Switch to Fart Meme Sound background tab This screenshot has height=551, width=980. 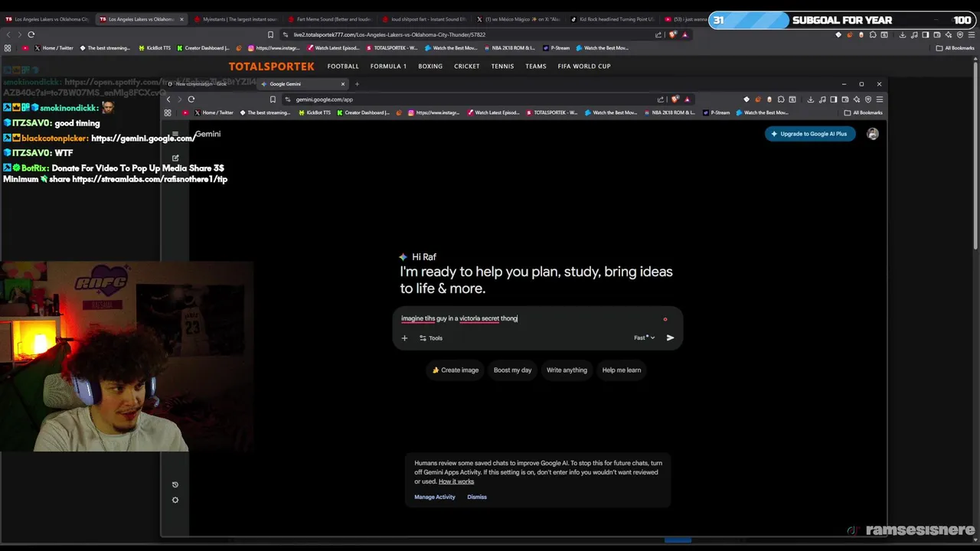pyautogui.click(x=328, y=19)
